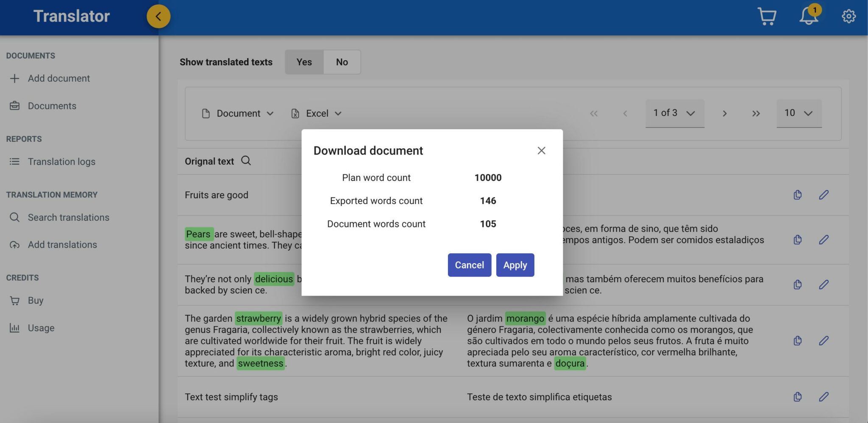The image size is (868, 423).
Task: Open the rows-per-page dropdown showing 10
Action: 798,113
